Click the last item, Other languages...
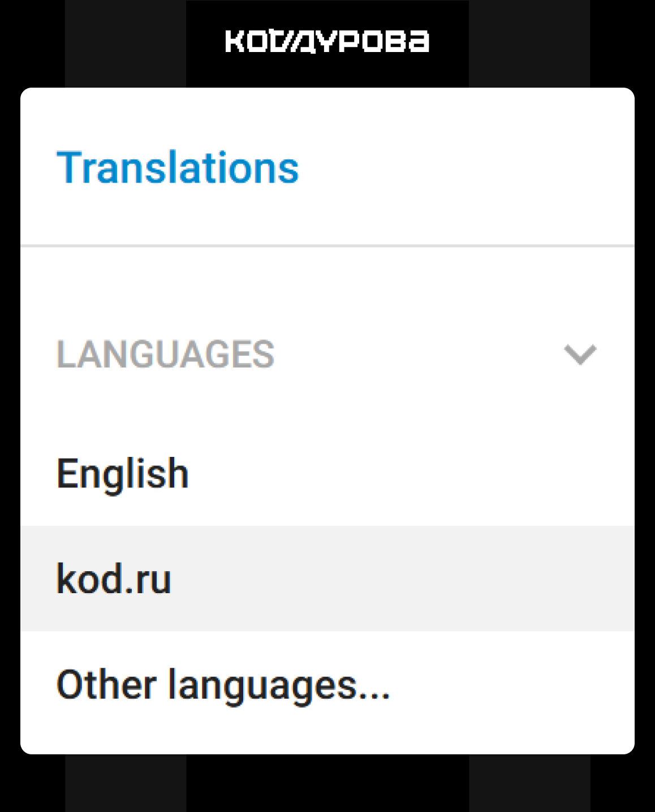 point(223,685)
